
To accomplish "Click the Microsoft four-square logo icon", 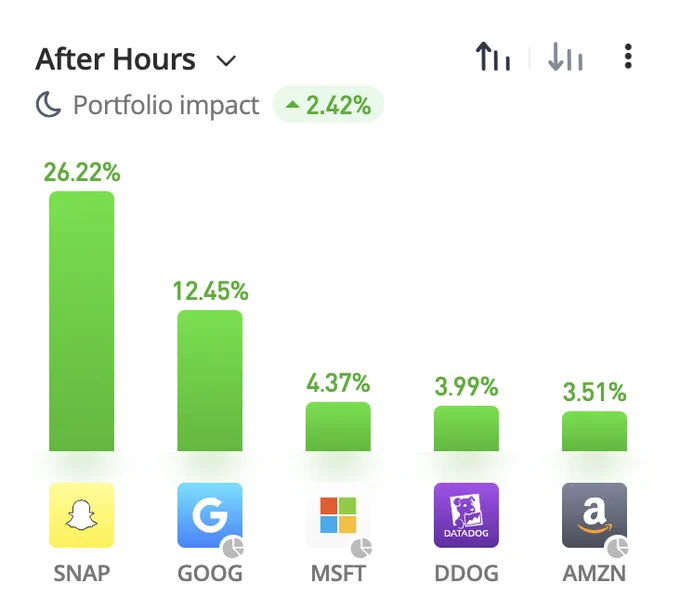I will [x=338, y=515].
